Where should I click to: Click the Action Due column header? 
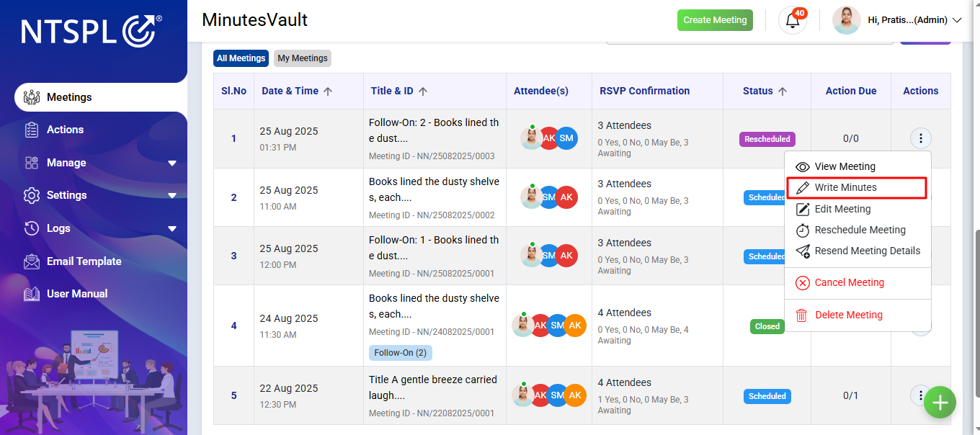[851, 91]
